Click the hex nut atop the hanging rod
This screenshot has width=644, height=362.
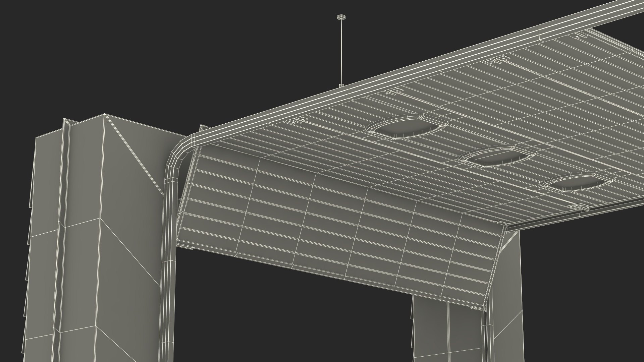(341, 17)
